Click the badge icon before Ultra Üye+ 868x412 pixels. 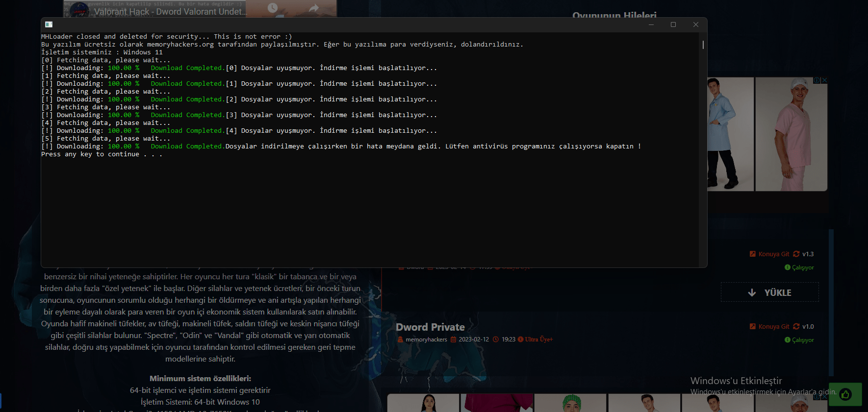point(520,339)
